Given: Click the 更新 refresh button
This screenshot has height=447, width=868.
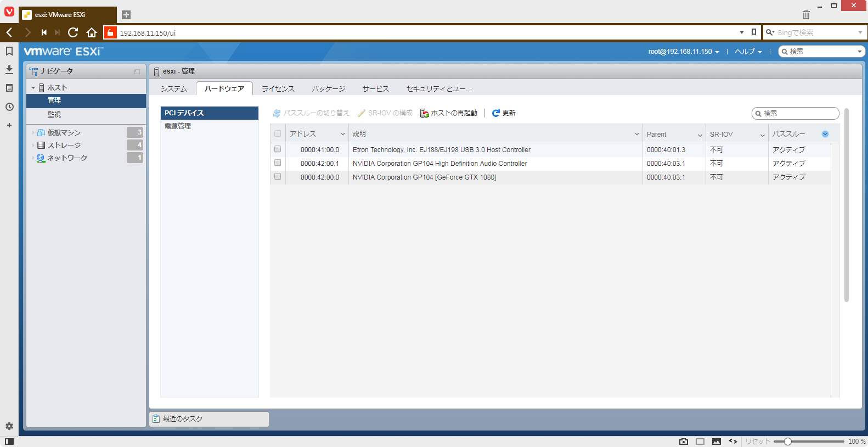Looking at the screenshot, I should [x=504, y=113].
